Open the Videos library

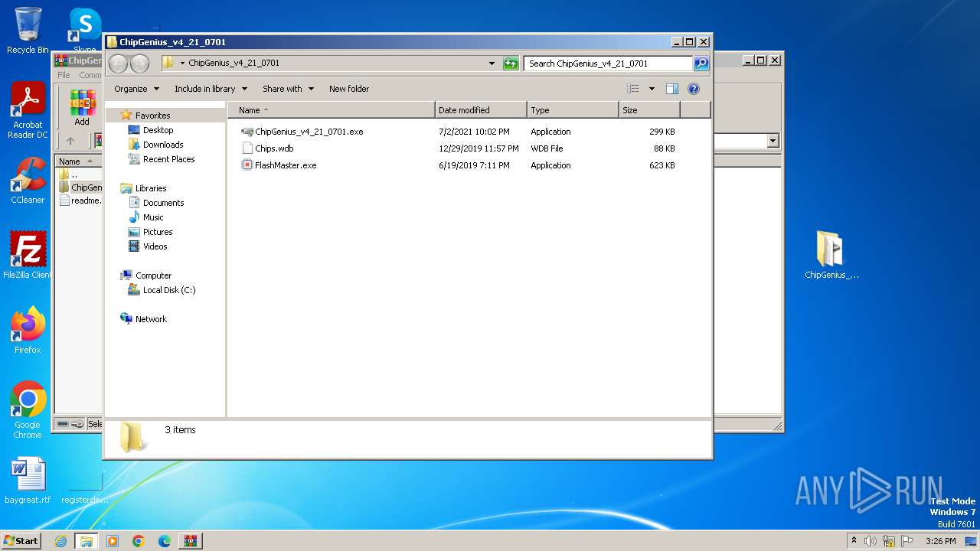pos(155,246)
